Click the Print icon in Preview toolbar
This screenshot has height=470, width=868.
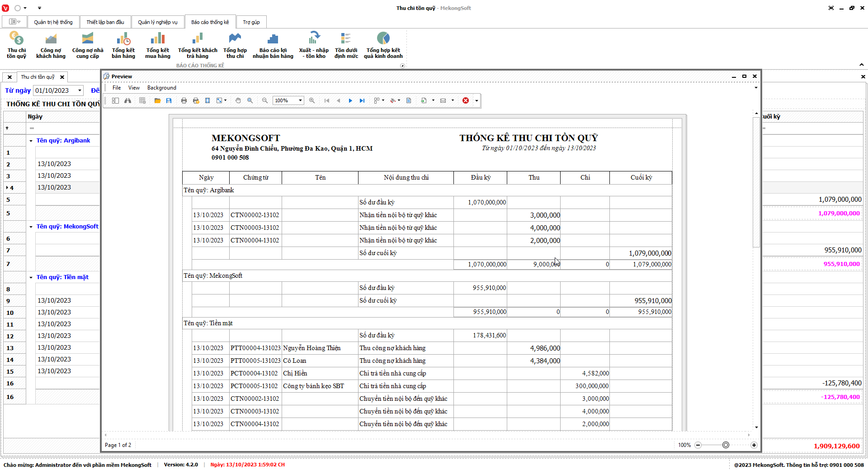184,101
